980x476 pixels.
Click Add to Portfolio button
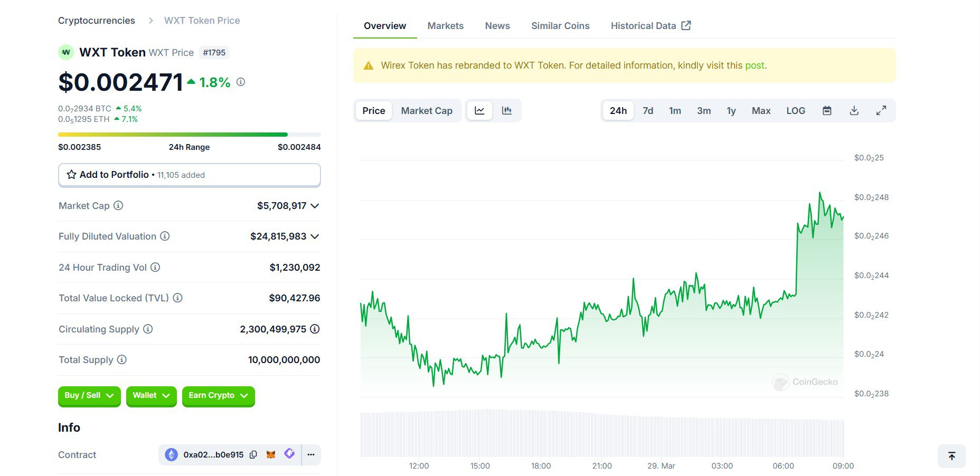190,175
